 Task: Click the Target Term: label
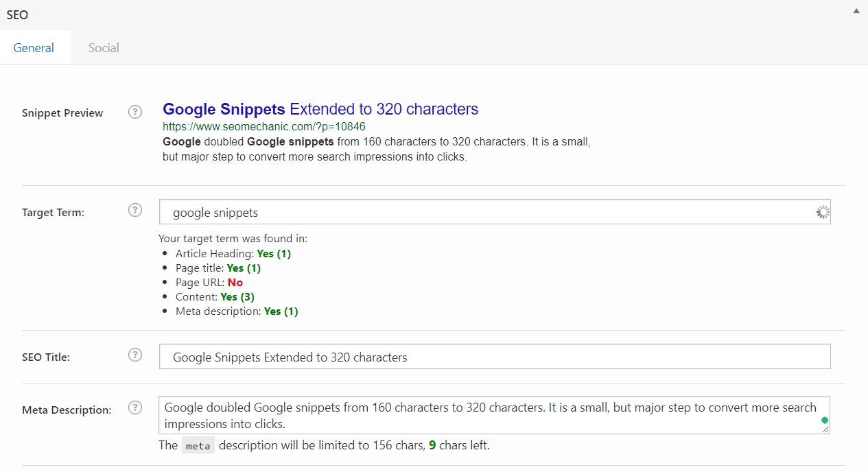(x=53, y=212)
